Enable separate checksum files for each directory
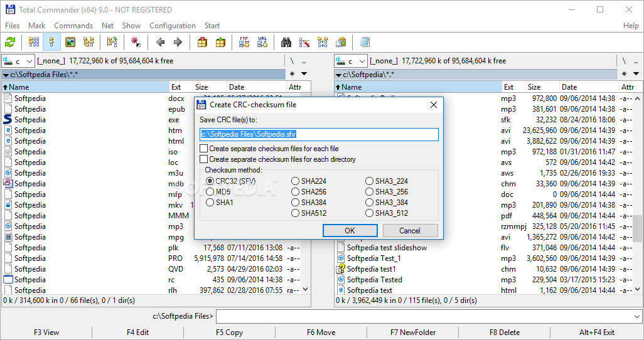Viewport: 644px width, 340px height. click(x=277, y=159)
